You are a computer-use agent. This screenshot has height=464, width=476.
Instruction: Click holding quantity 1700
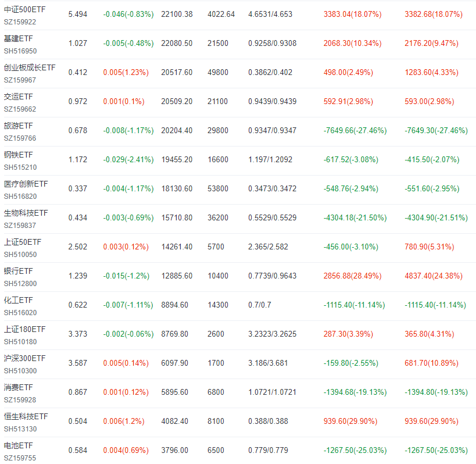(x=216, y=363)
